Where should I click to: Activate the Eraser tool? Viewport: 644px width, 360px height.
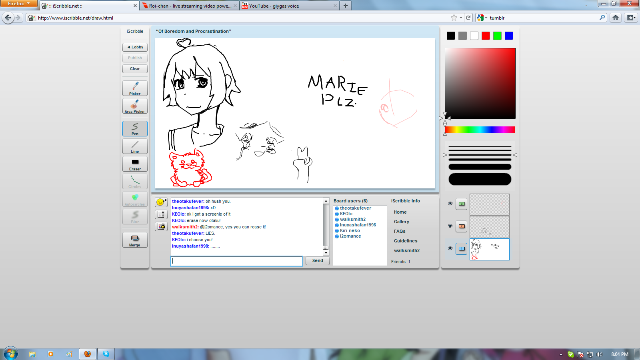coord(135,164)
